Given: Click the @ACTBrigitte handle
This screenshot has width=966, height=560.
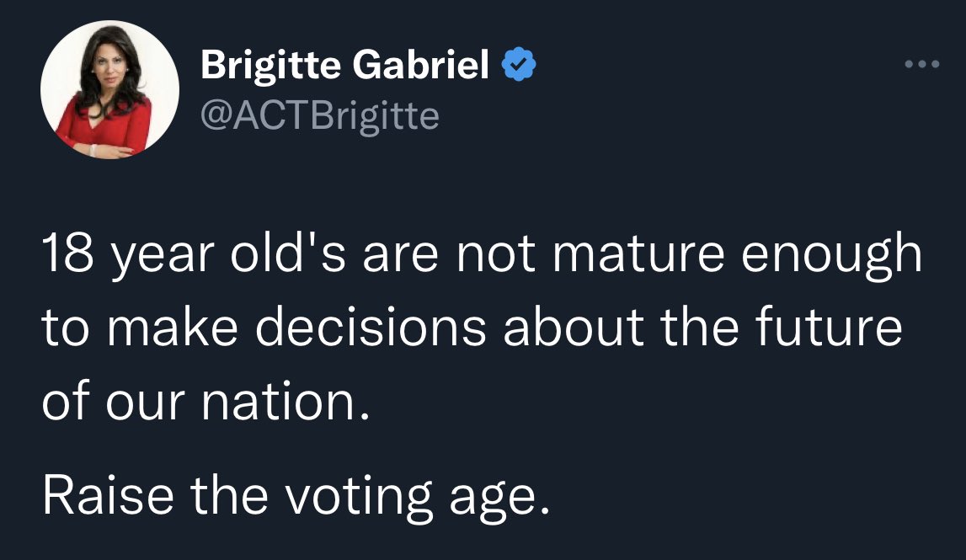Looking at the screenshot, I should tap(319, 115).
